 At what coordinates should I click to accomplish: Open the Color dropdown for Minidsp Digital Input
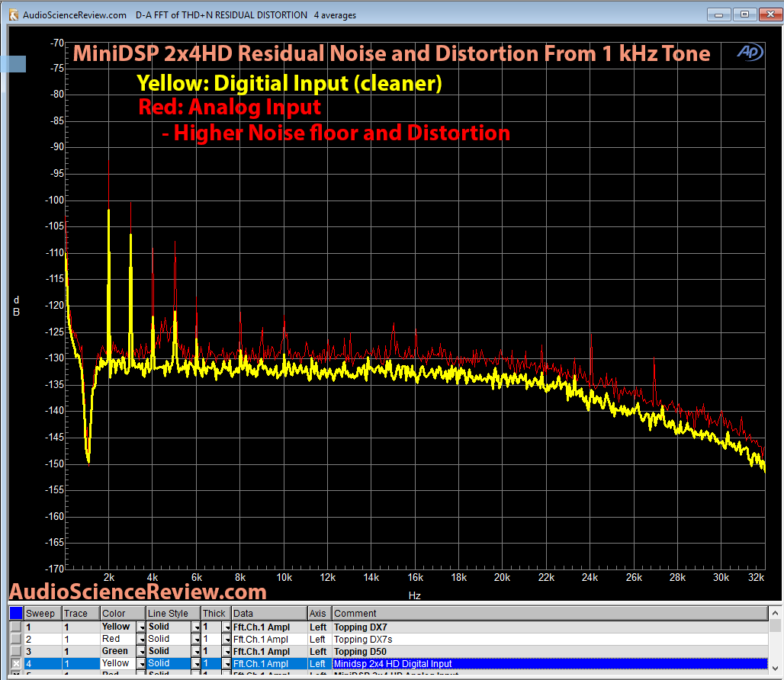[142, 663]
